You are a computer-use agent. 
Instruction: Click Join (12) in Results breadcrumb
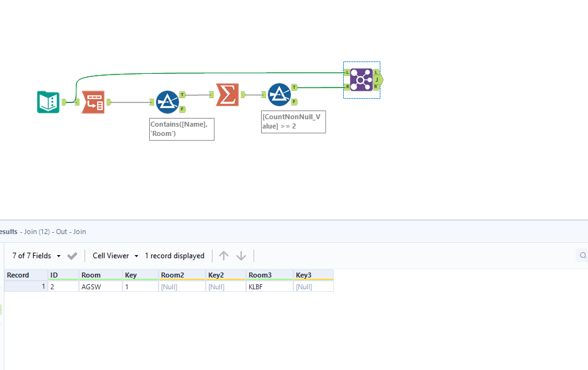tap(39, 231)
